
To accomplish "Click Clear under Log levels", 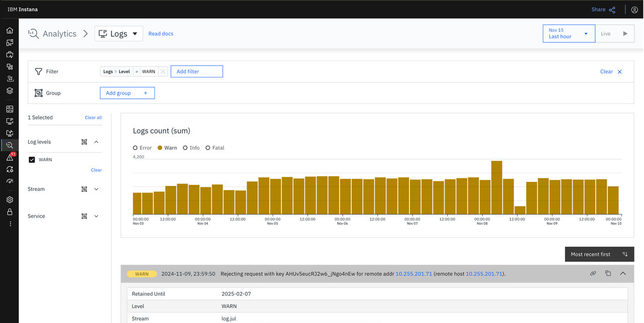I will 97,170.
